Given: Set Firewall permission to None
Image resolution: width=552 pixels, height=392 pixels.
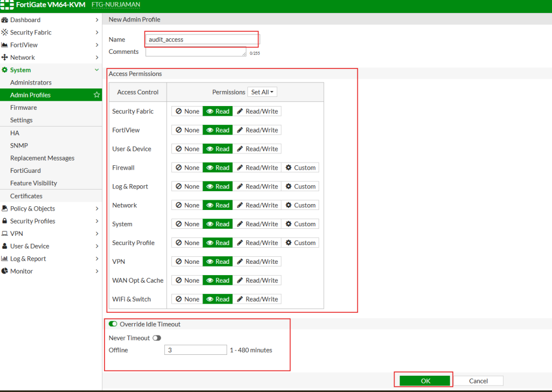Looking at the screenshot, I should tap(187, 167).
